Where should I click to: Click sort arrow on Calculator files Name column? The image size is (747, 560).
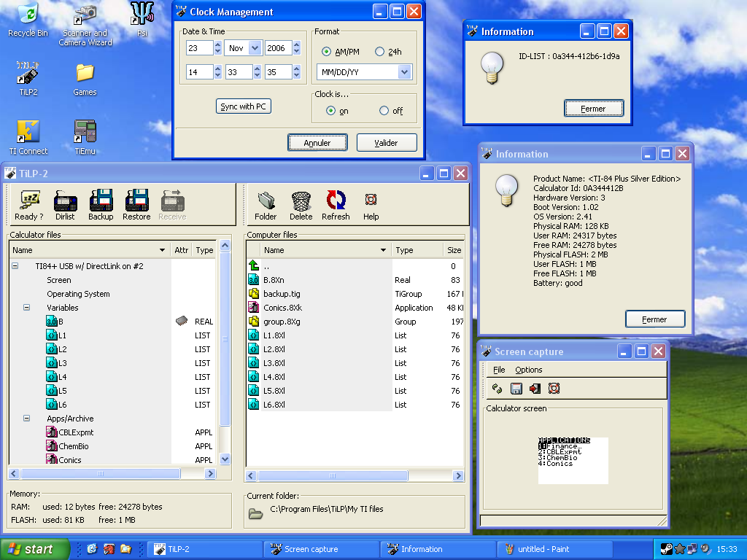click(163, 250)
